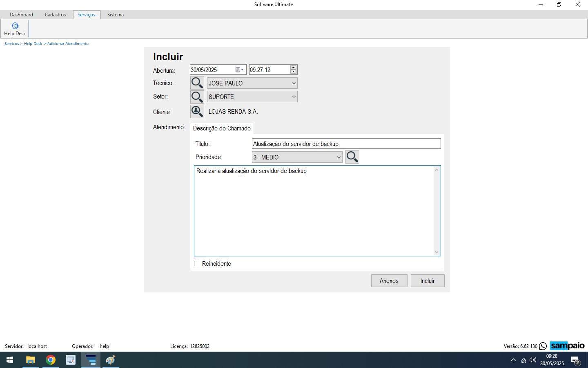Click the description scrollbar down arrow

pyautogui.click(x=437, y=252)
